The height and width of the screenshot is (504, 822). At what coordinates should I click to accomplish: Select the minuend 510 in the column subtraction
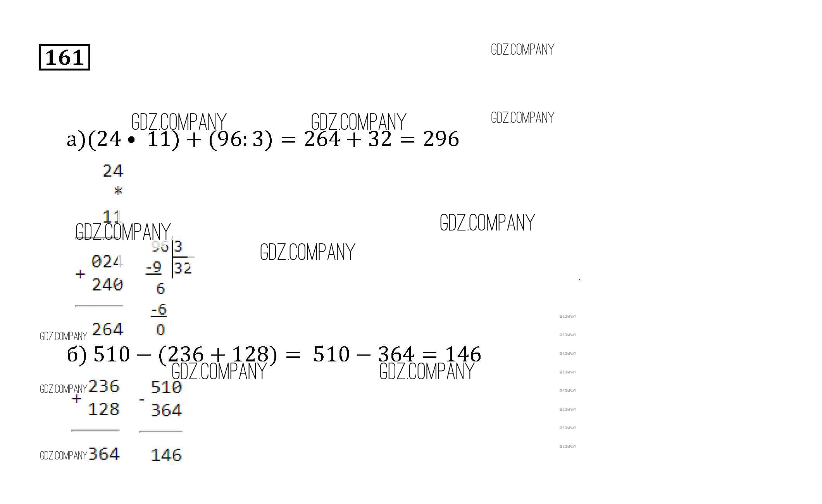pos(166,387)
